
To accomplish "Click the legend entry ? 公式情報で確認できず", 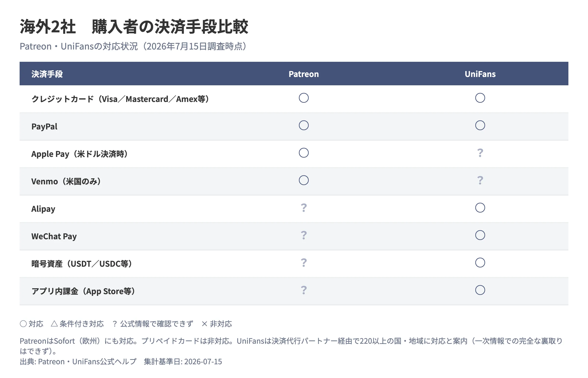I will click(153, 324).
